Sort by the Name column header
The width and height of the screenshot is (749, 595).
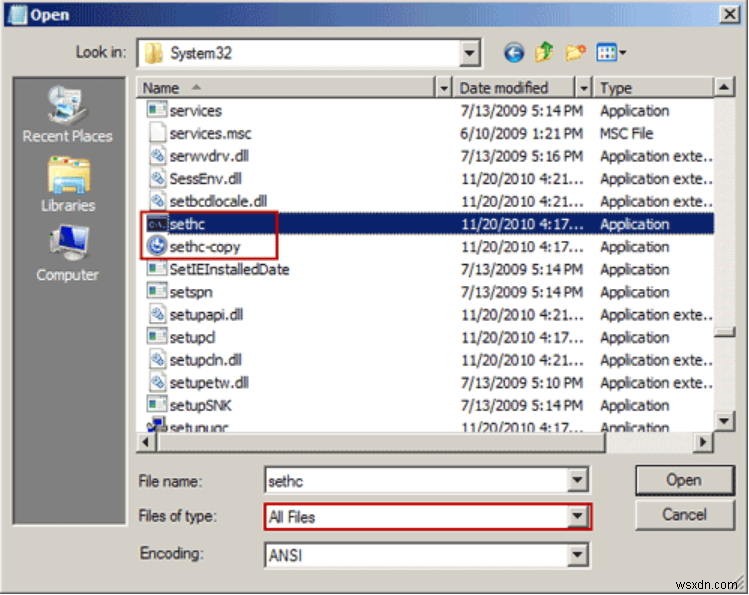pos(287,88)
